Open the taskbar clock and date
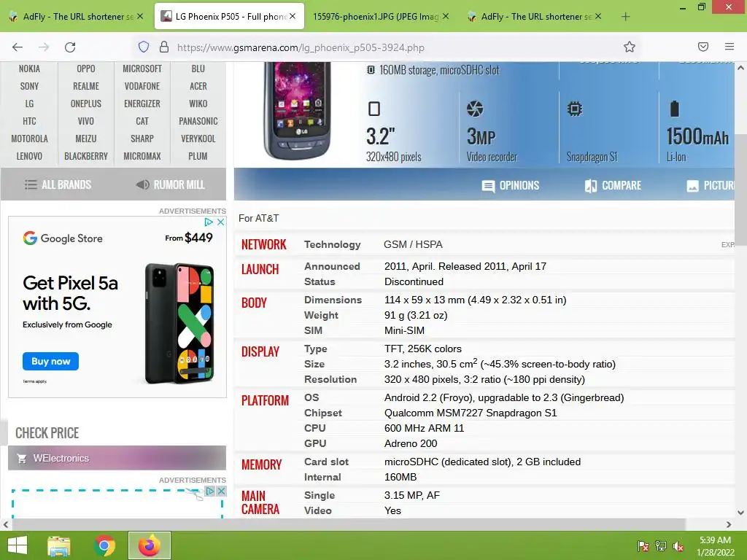 click(715, 546)
